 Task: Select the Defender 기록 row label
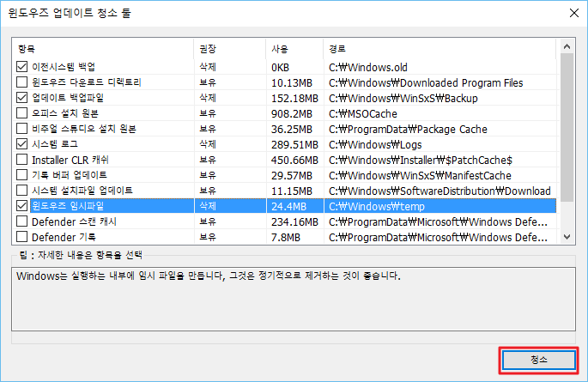point(64,237)
